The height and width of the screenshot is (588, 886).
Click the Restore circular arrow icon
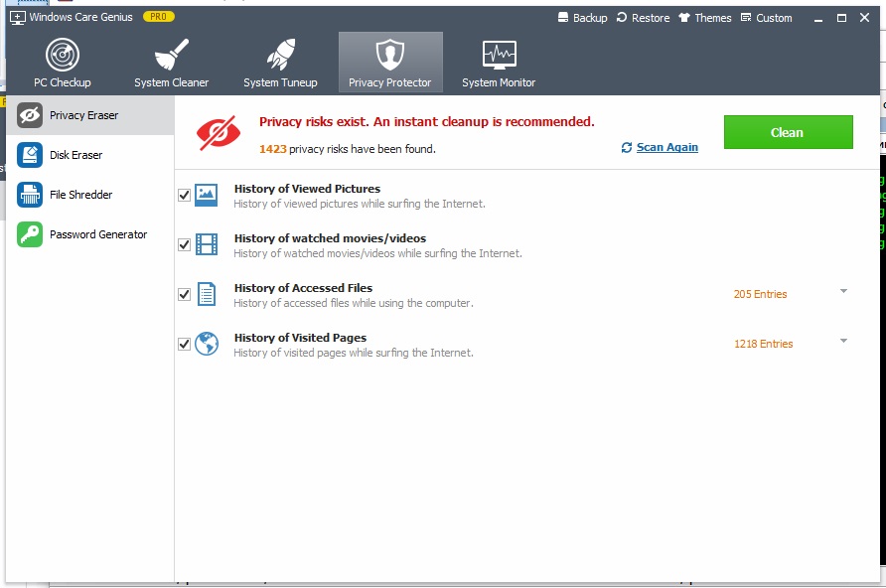tap(622, 18)
